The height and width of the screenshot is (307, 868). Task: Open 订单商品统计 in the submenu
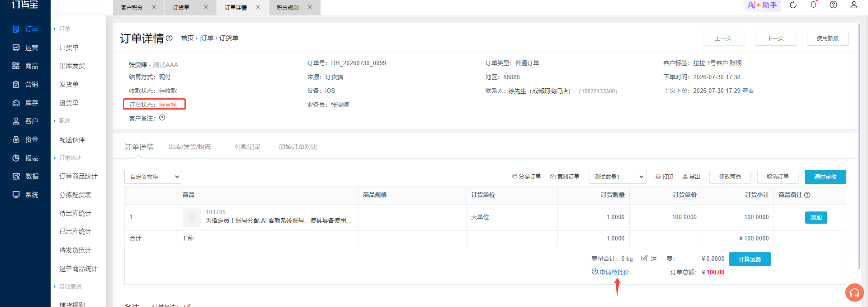click(78, 176)
